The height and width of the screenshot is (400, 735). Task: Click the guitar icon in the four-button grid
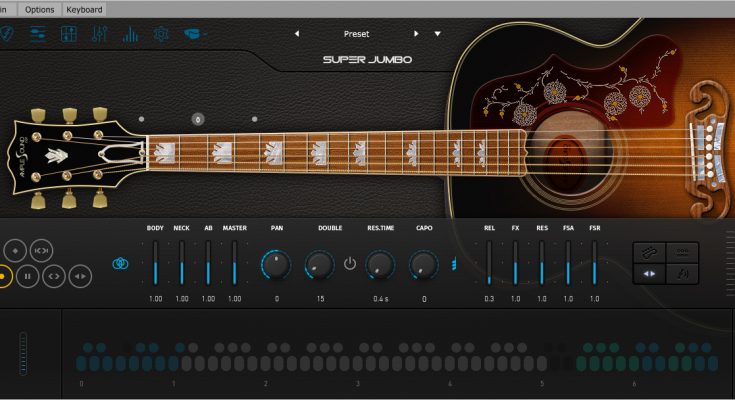pyautogui.click(x=649, y=252)
